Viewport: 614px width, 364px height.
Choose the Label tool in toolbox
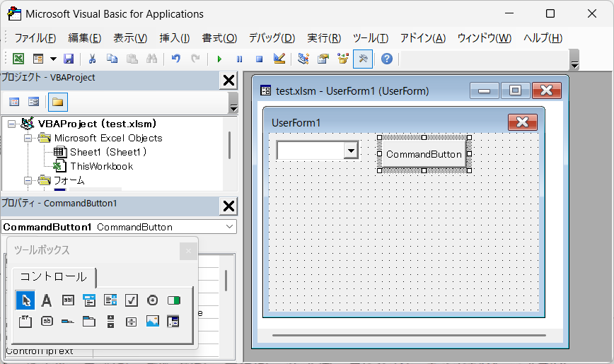pyautogui.click(x=47, y=300)
